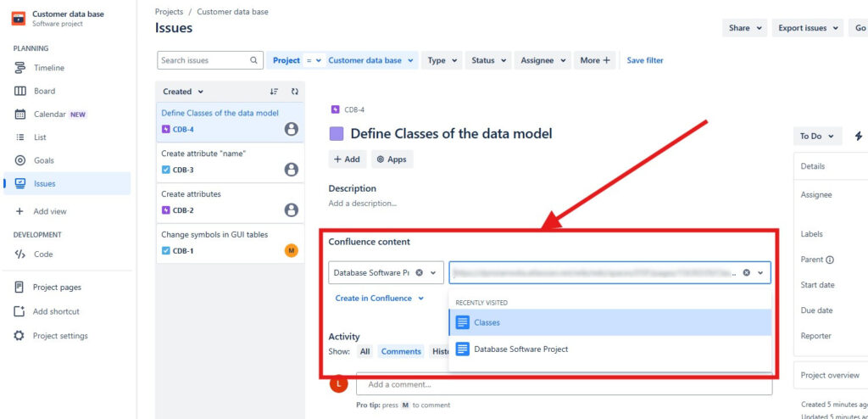Open Project settings in the sidebar

[x=59, y=336]
